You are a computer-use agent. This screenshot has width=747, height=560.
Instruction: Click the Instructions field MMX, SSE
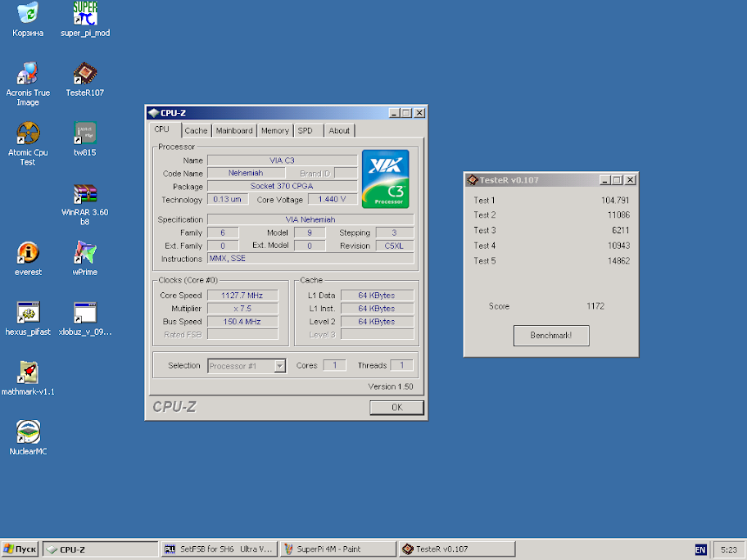pos(310,259)
